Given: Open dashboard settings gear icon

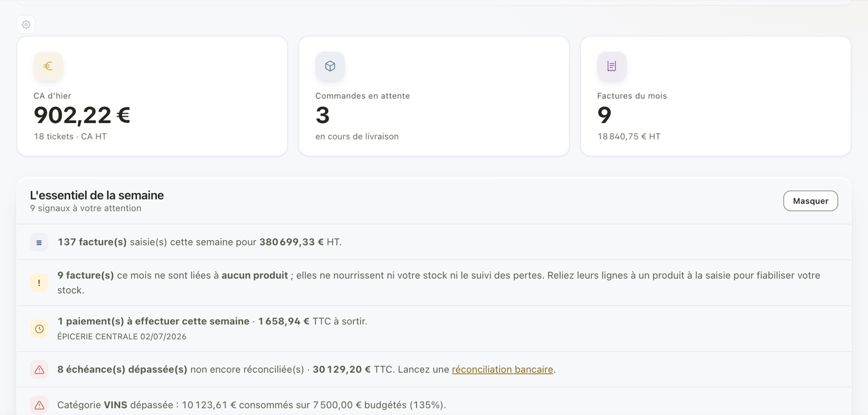Looking at the screenshot, I should 26,24.
